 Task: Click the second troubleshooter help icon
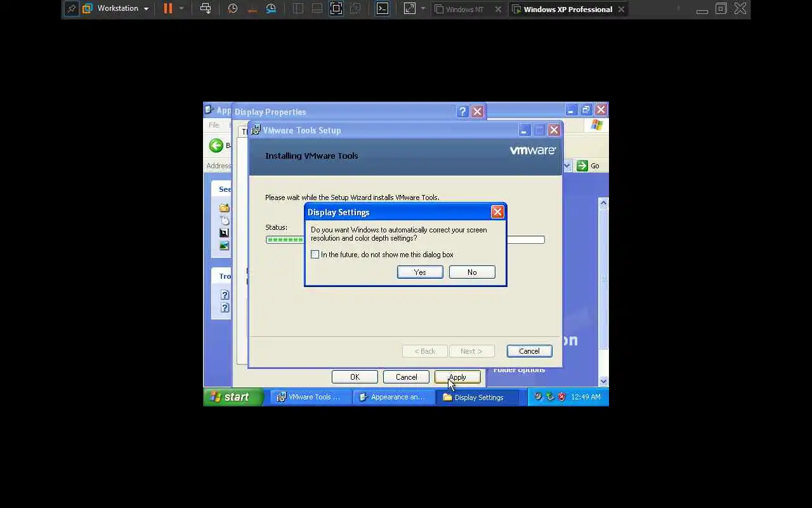[225, 307]
